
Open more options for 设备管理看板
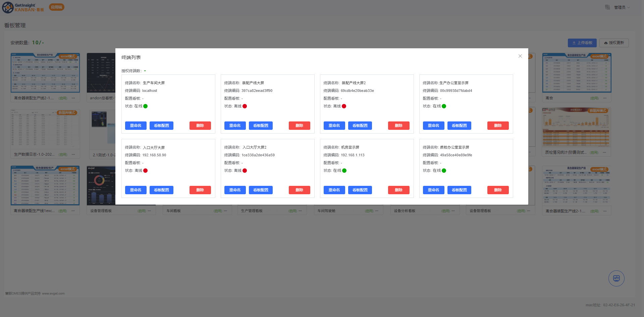149,211
